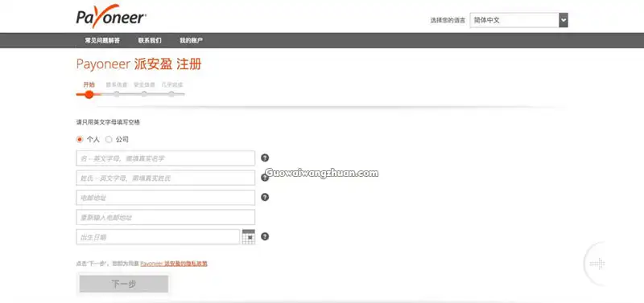Select the 公司 radio button
The width and height of the screenshot is (644, 303).
[109, 139]
